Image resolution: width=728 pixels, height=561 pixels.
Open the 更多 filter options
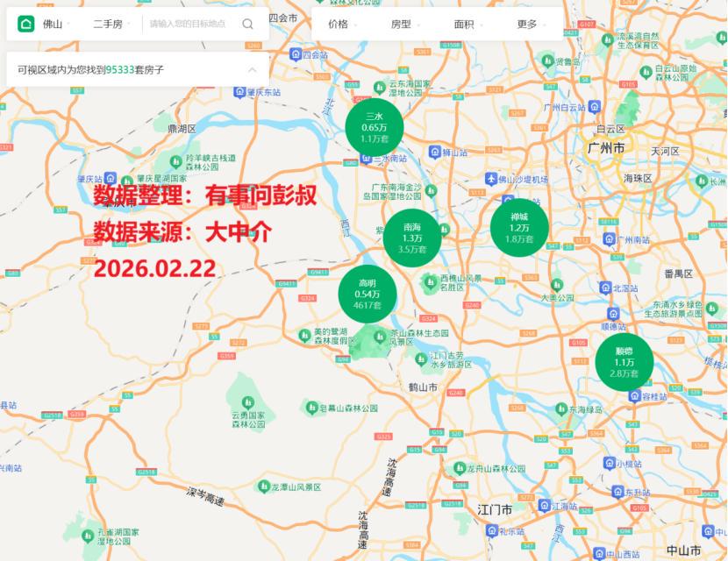(x=532, y=25)
